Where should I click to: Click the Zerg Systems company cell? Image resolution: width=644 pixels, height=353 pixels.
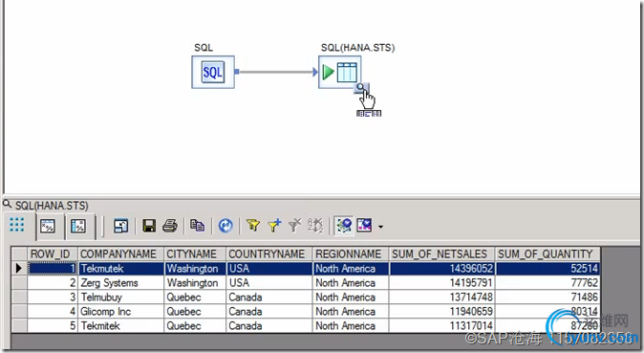pyautogui.click(x=120, y=283)
